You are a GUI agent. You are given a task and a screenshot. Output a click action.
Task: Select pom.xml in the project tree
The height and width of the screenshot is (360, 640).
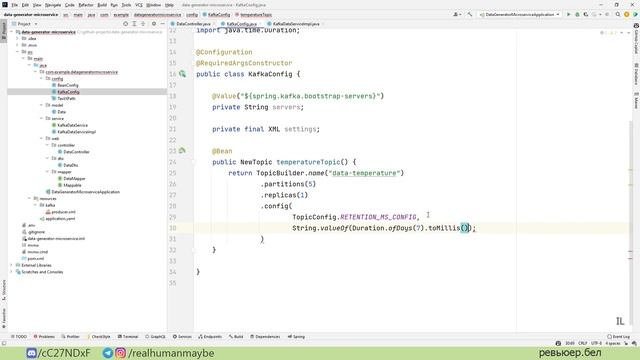coord(36,258)
